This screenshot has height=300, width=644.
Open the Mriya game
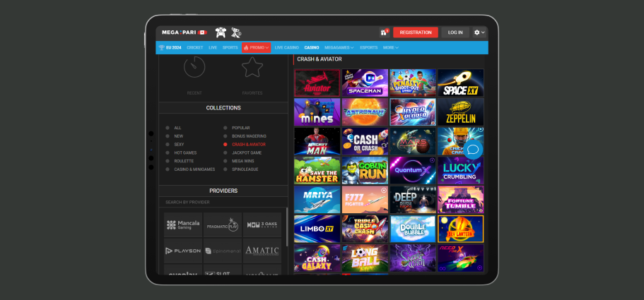pyautogui.click(x=317, y=200)
